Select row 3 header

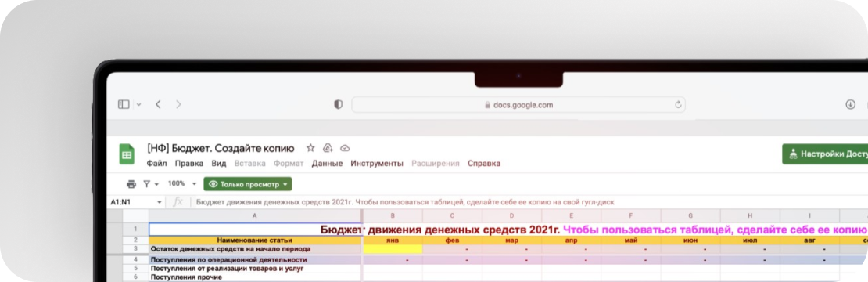[x=135, y=249]
